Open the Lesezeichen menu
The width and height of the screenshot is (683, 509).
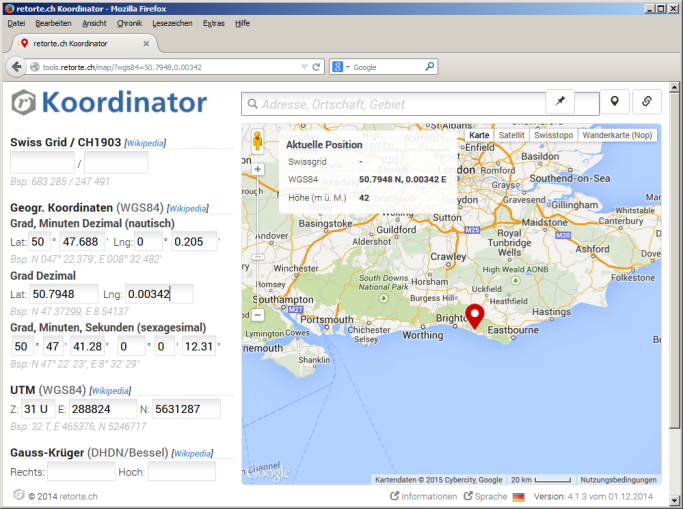(x=172, y=24)
